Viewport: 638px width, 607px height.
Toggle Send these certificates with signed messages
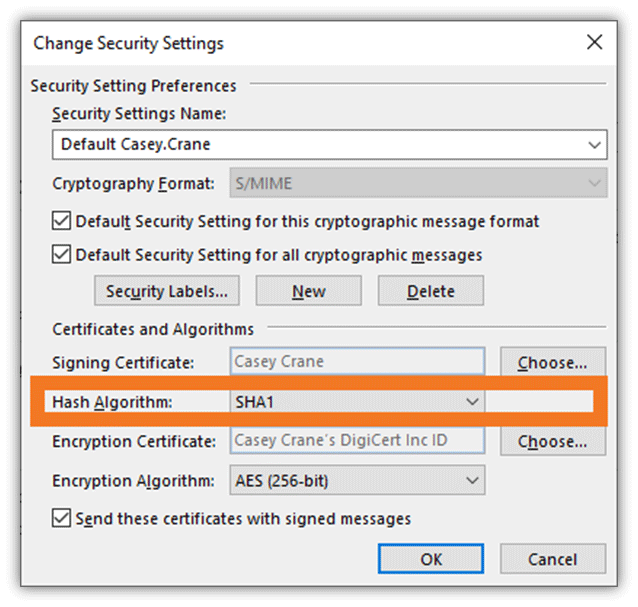coord(62,518)
